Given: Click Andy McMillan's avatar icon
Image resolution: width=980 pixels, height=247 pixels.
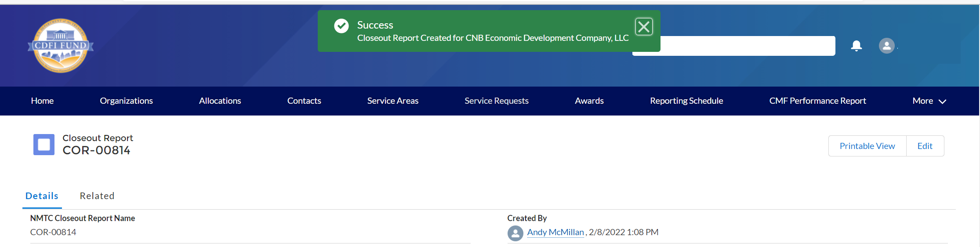Looking at the screenshot, I should [x=515, y=233].
